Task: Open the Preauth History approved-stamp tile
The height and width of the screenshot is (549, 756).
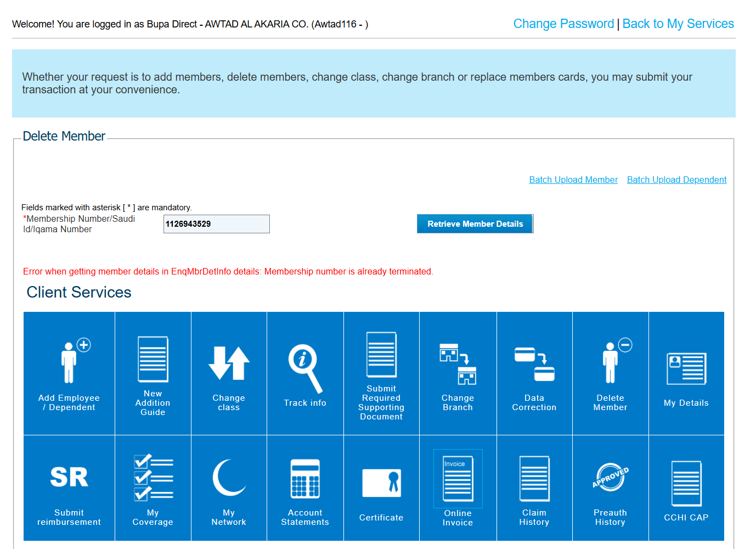Action: tap(610, 488)
